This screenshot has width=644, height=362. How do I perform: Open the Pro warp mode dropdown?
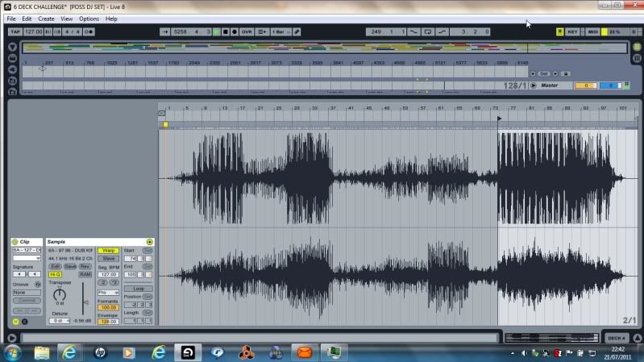pyautogui.click(x=108, y=292)
